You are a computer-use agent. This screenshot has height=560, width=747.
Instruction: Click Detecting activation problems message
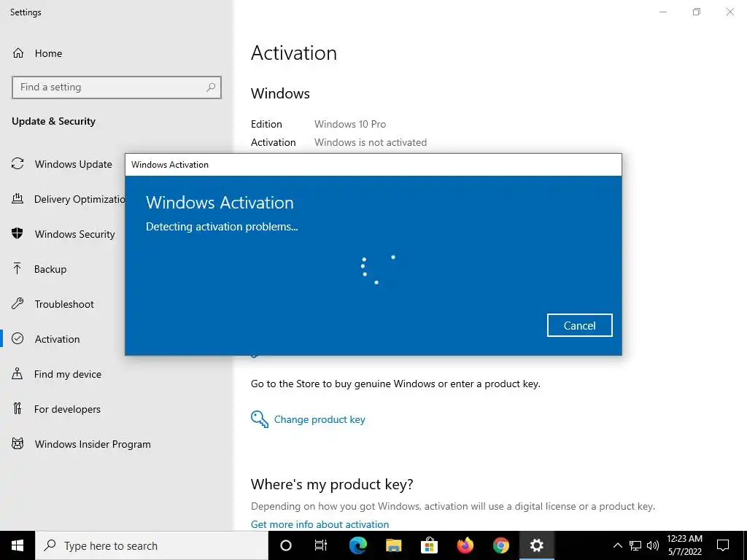222,227
